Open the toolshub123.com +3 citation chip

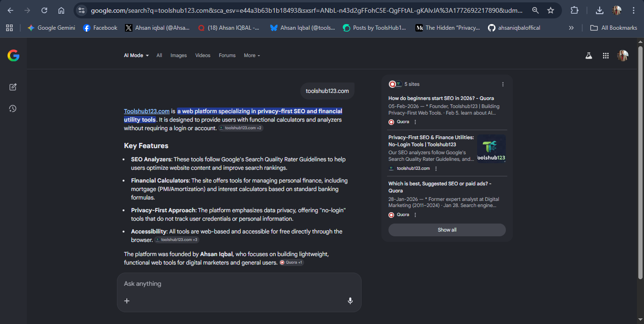pos(177,240)
